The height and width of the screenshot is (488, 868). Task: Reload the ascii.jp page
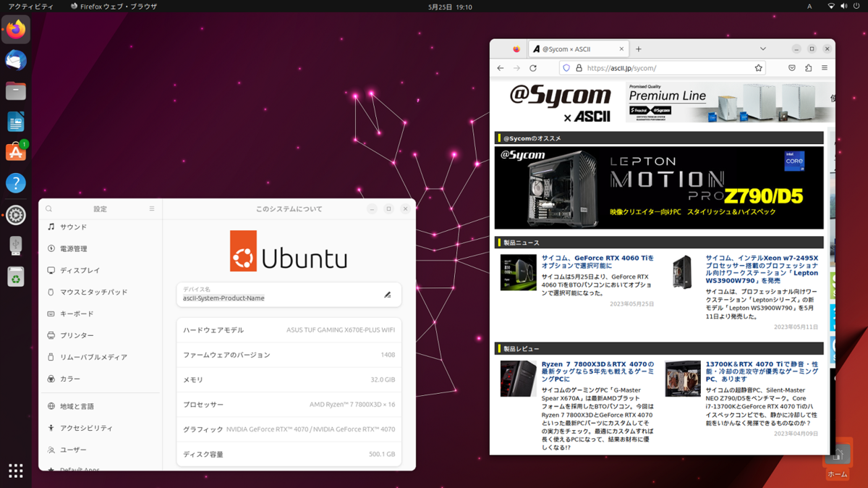(533, 68)
